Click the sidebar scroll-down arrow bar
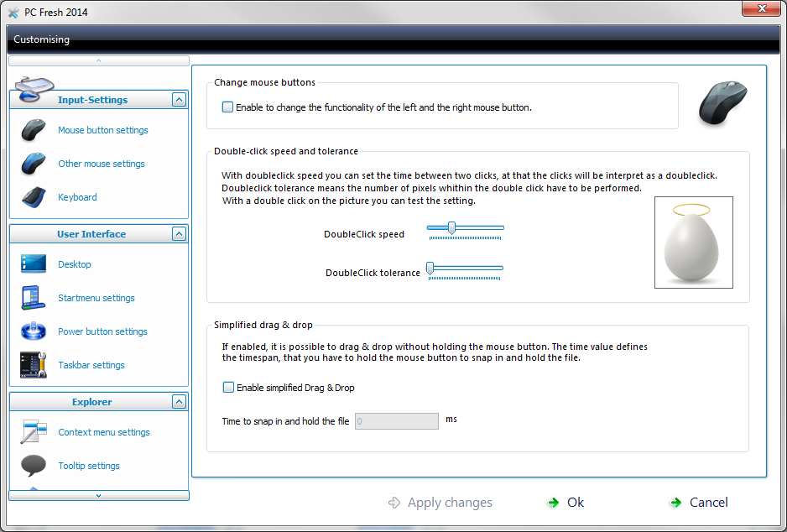Image resolution: width=787 pixels, height=532 pixels. click(99, 495)
